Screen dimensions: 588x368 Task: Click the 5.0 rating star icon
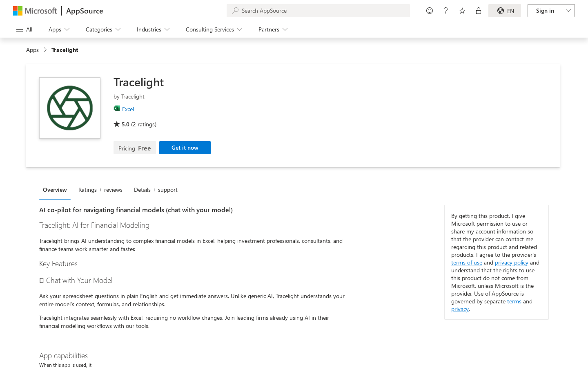(x=117, y=124)
